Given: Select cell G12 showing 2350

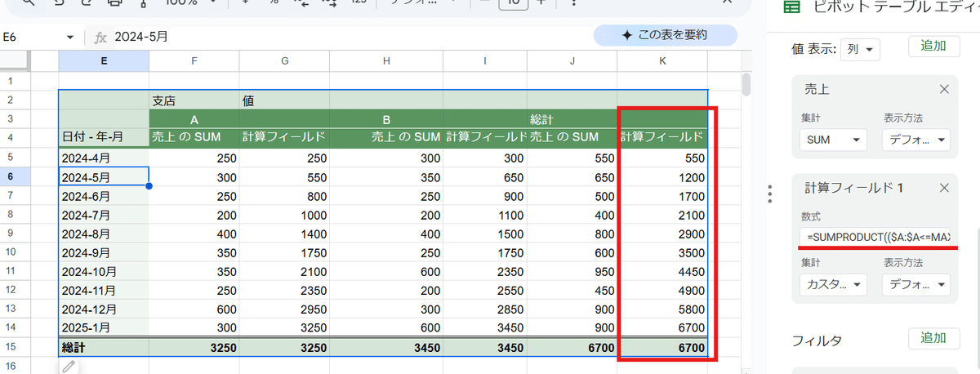Looking at the screenshot, I should [x=283, y=290].
